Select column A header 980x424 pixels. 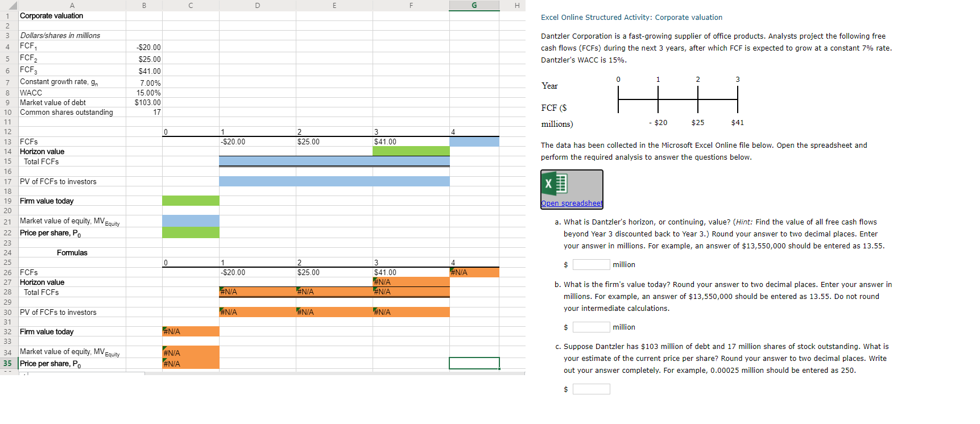pos(72,5)
